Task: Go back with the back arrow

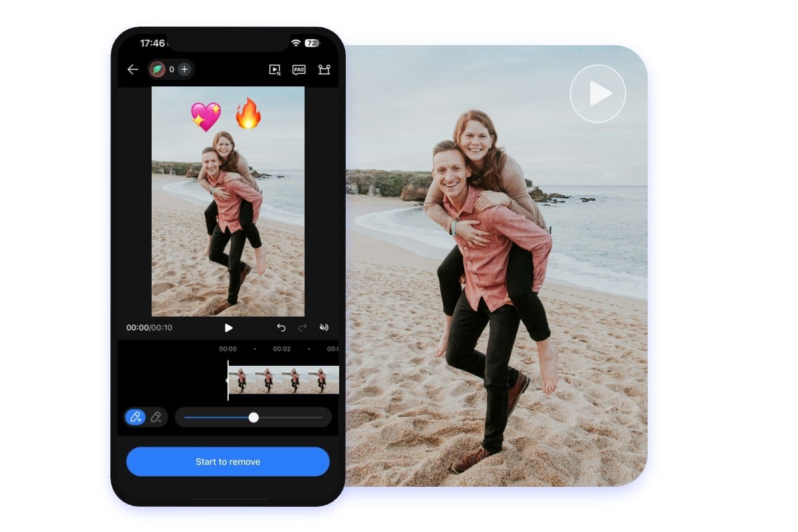Action: tap(132, 69)
